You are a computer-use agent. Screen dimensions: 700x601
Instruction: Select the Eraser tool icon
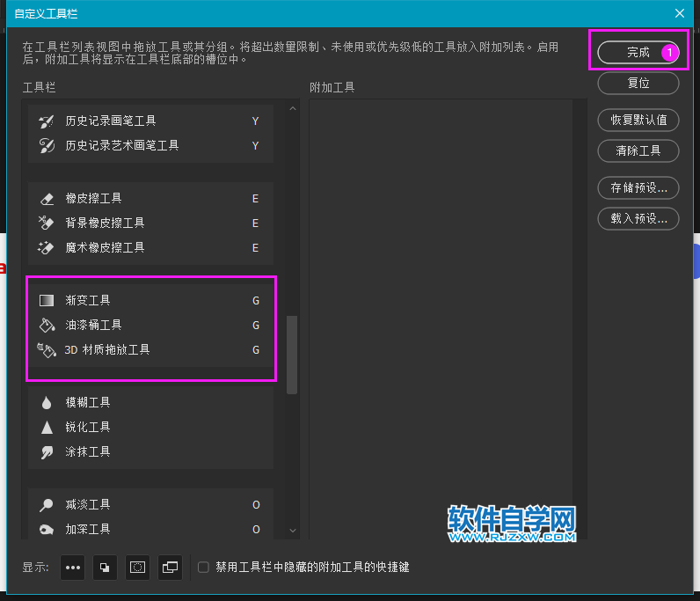point(47,198)
